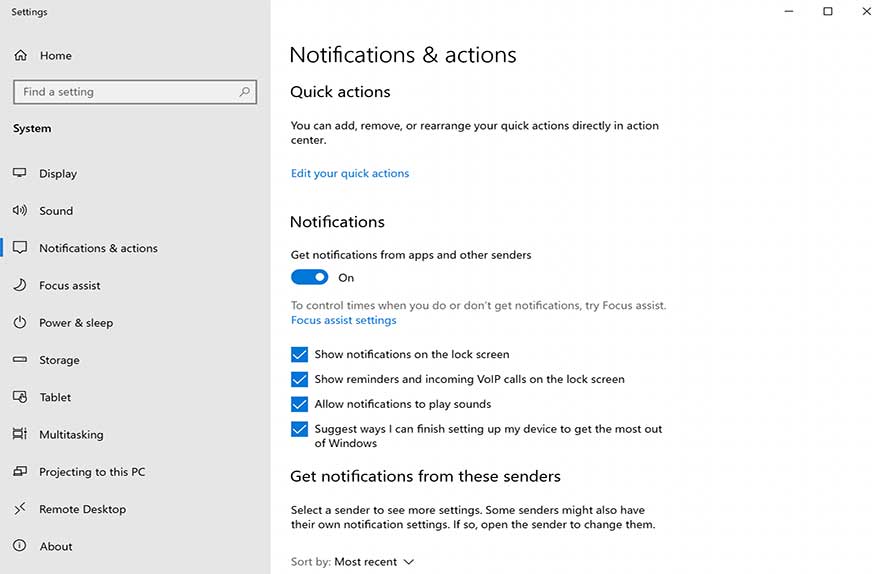Close the Settings window
The width and height of the screenshot is (883, 574).
point(867,11)
